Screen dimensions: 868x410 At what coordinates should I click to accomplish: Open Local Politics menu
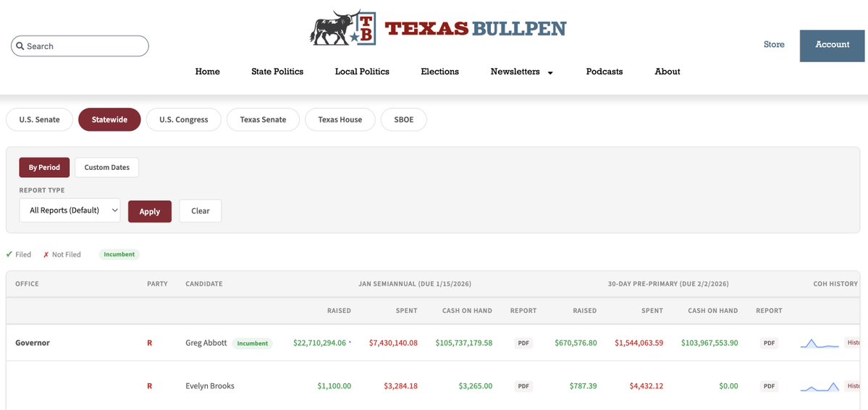(x=362, y=72)
